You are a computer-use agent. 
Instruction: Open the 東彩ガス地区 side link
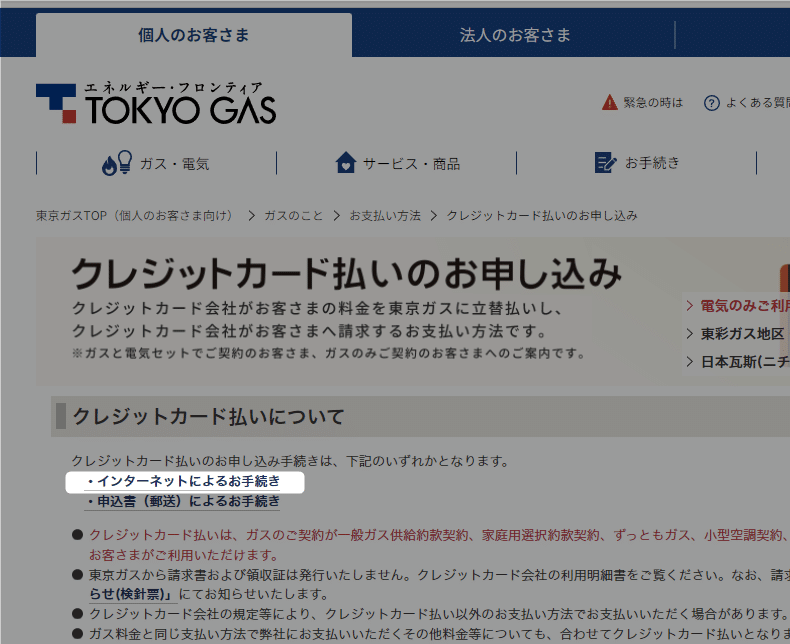pyautogui.click(x=743, y=334)
